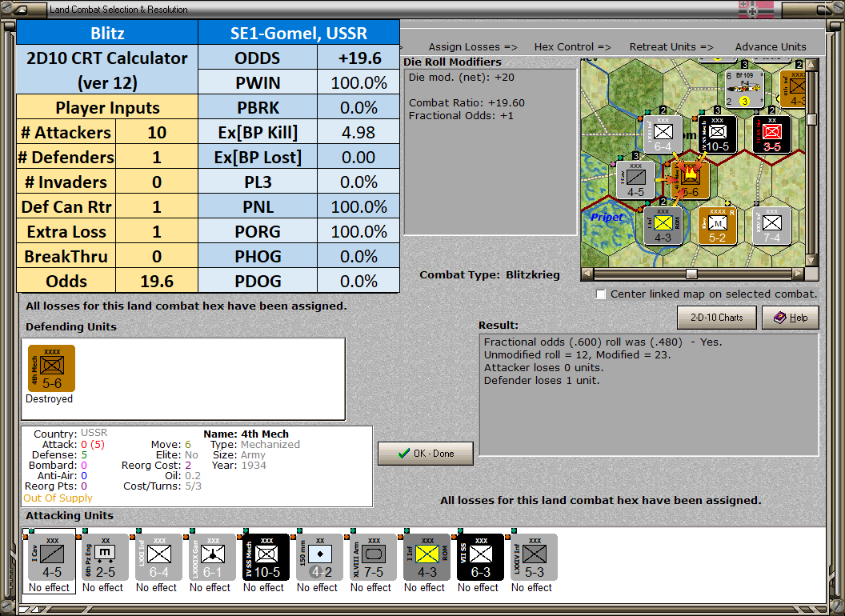Click the German flag icon in title bar

coord(755,9)
